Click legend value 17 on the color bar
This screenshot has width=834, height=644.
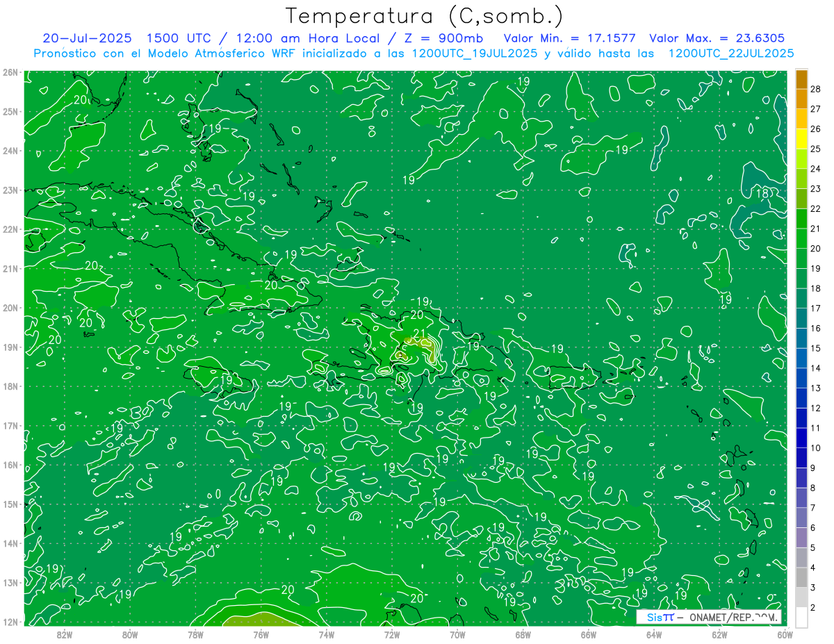[815, 308]
